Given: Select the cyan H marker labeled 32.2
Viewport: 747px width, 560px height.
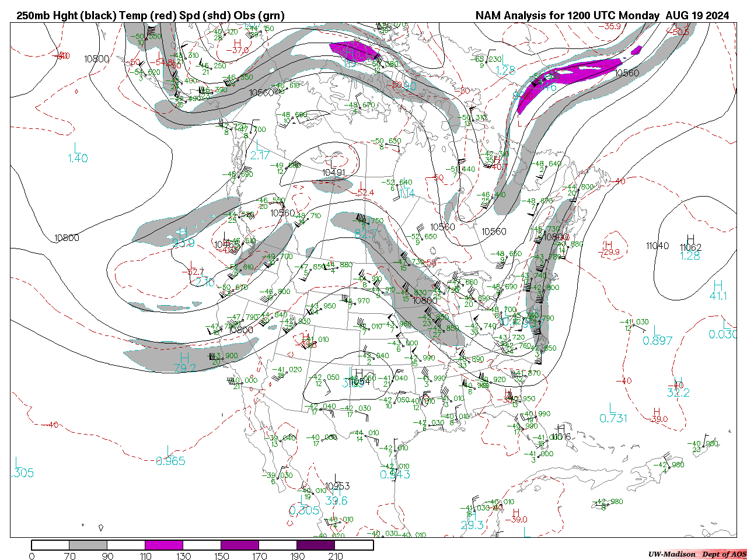Looking at the screenshot, I should point(678,383).
